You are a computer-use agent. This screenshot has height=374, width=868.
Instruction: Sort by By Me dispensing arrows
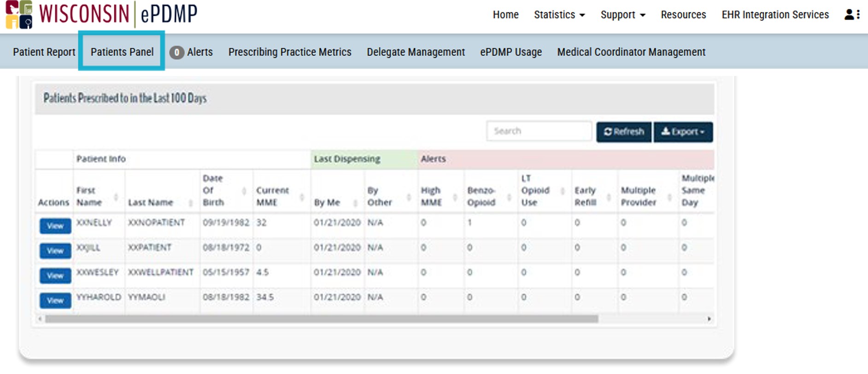click(355, 203)
